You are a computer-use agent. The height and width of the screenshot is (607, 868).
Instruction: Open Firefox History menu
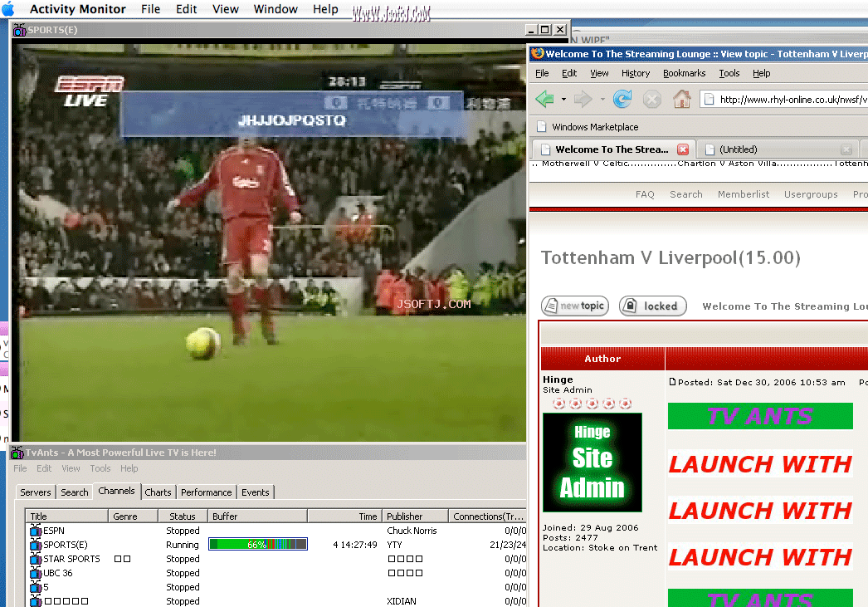click(x=636, y=73)
